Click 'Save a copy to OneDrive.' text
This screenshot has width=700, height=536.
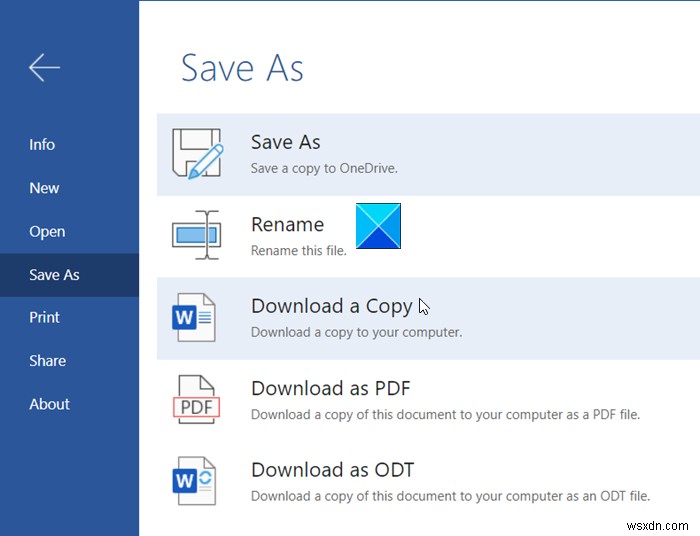click(x=324, y=168)
